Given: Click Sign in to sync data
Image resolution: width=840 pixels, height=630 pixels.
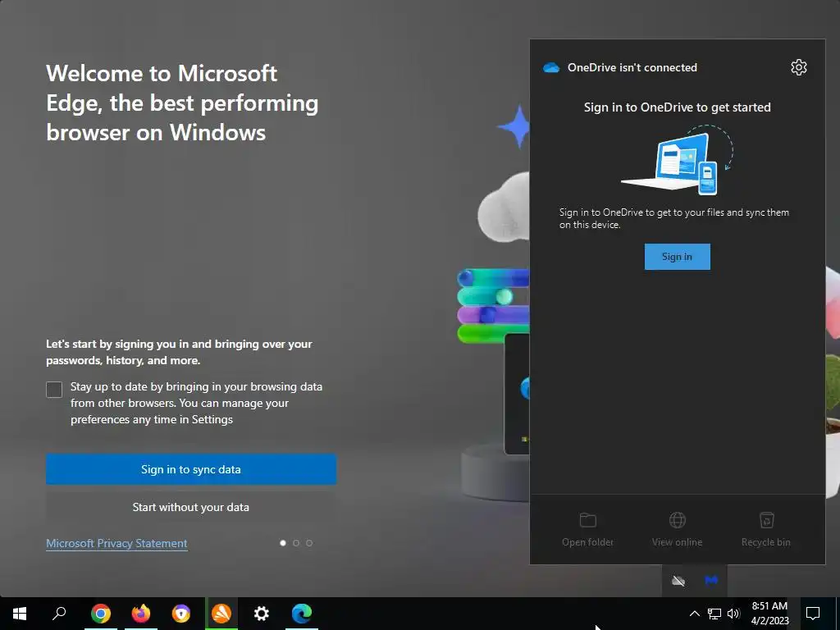Looking at the screenshot, I should (191, 469).
